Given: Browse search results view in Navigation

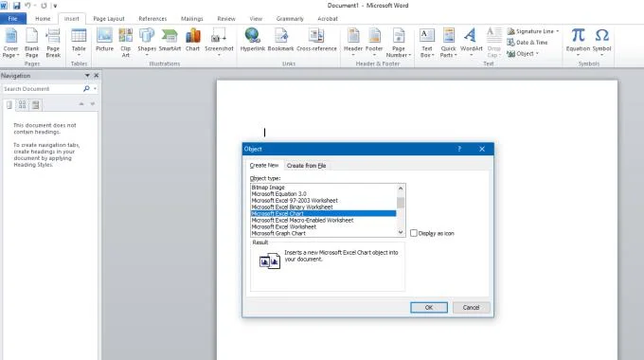Looking at the screenshot, I should pos(36,105).
